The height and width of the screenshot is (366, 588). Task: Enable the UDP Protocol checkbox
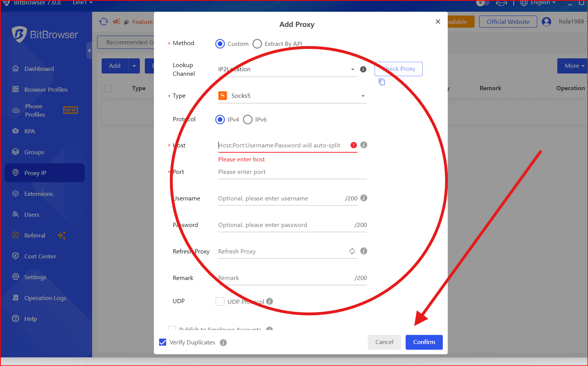click(220, 302)
